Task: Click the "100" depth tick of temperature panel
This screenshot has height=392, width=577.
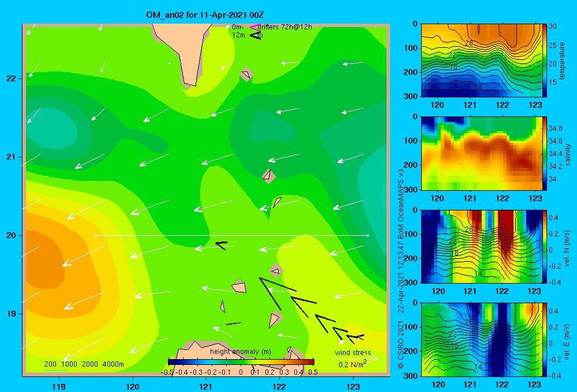Action: (410, 48)
